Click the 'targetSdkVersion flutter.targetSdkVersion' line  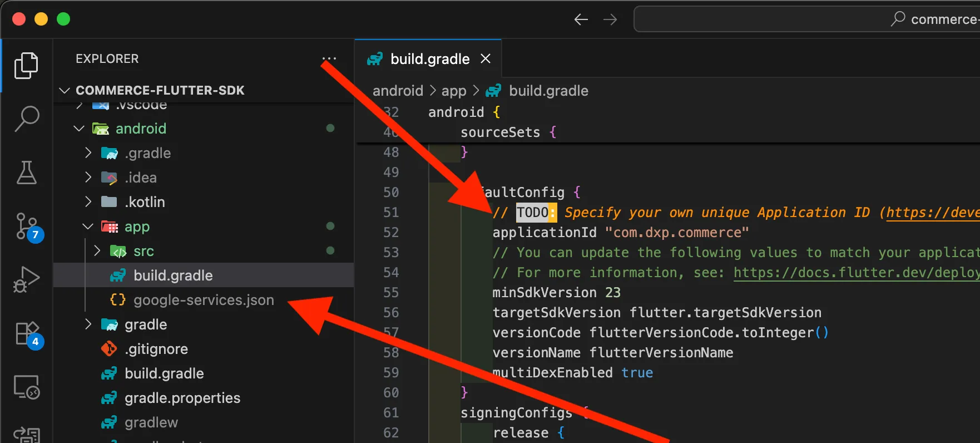point(657,313)
